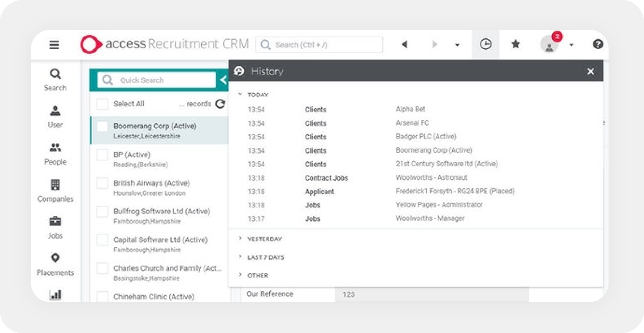Tick the Boomerang Corp checkbox
The height and width of the screenshot is (333, 644).
[102, 126]
